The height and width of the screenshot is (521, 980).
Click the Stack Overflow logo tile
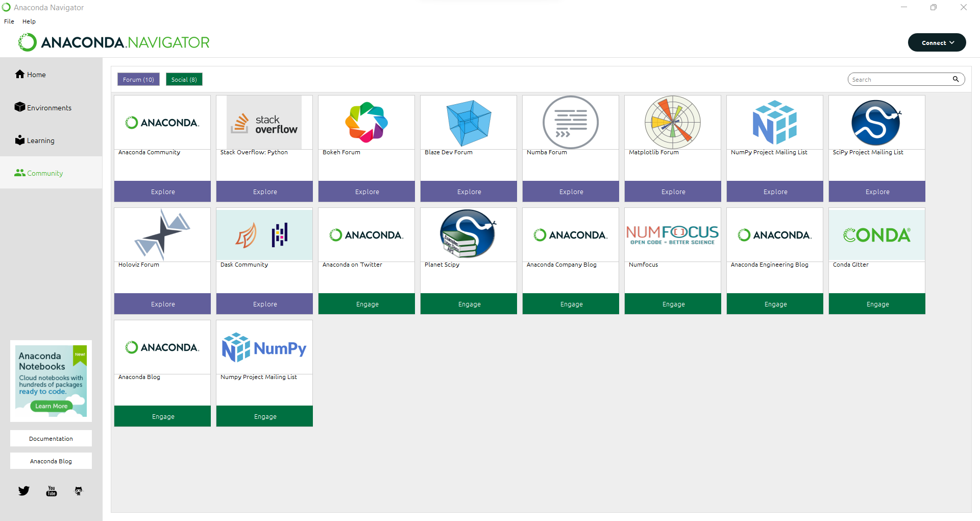(264, 123)
